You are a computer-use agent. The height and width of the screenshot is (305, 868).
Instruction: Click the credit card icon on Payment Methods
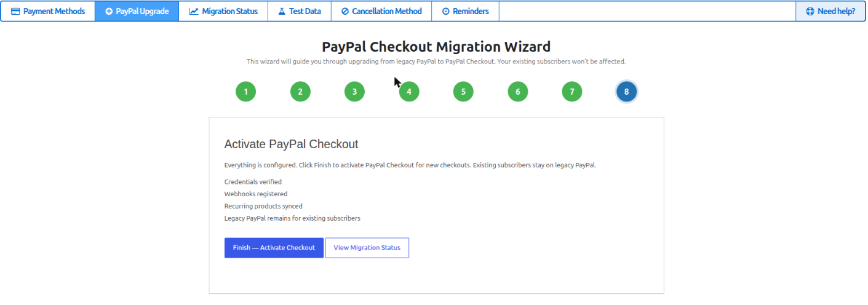15,11
